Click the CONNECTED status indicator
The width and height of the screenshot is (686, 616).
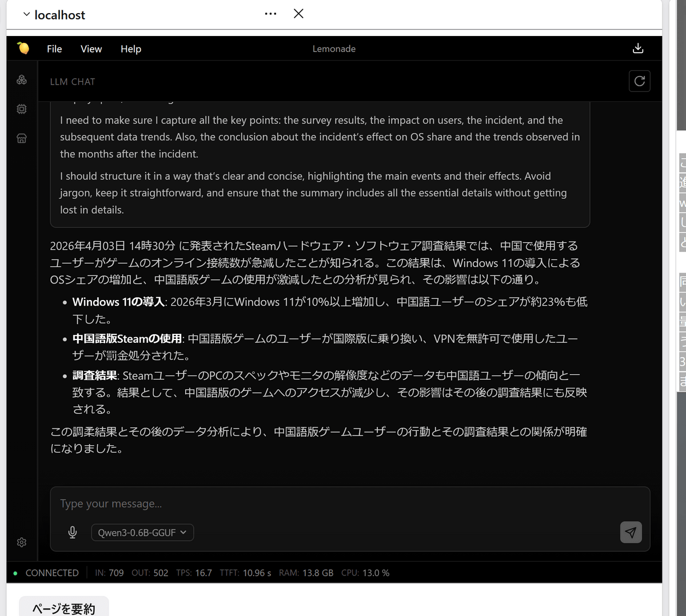point(51,573)
